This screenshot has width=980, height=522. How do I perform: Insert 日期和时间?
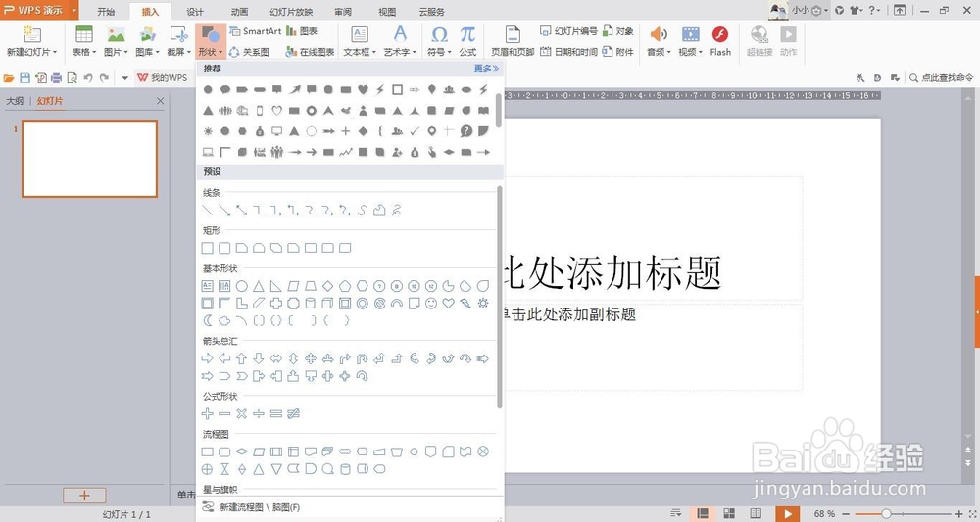(568, 52)
